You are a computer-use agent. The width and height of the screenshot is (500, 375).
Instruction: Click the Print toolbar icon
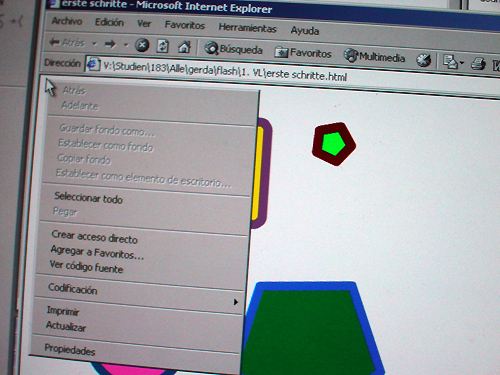click(478, 63)
